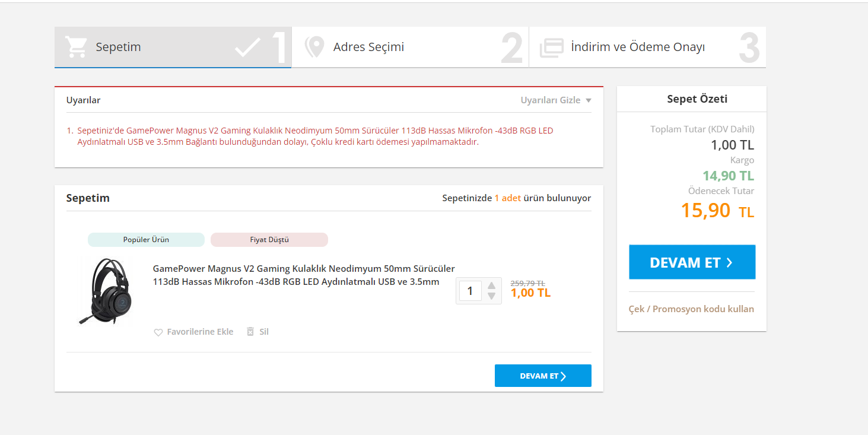Increase product quantity with up arrow
Image resolution: width=868 pixels, height=435 pixels.
[x=491, y=286]
